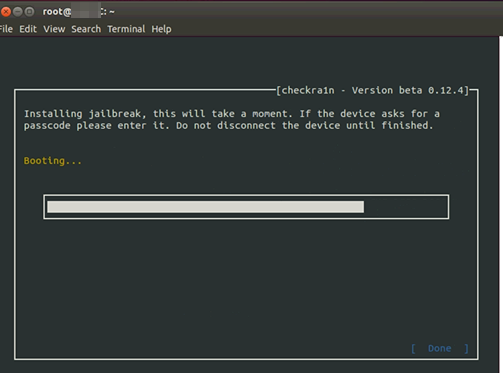Click the unfilled end of progress bar
503x373 pixels.
[404, 207]
